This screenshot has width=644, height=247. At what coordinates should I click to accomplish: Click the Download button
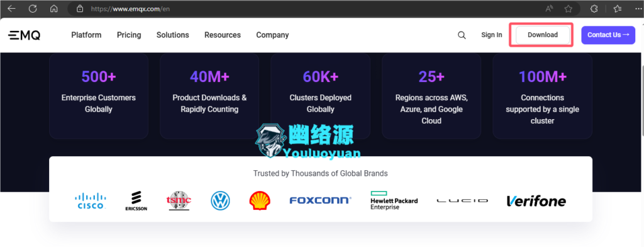543,35
